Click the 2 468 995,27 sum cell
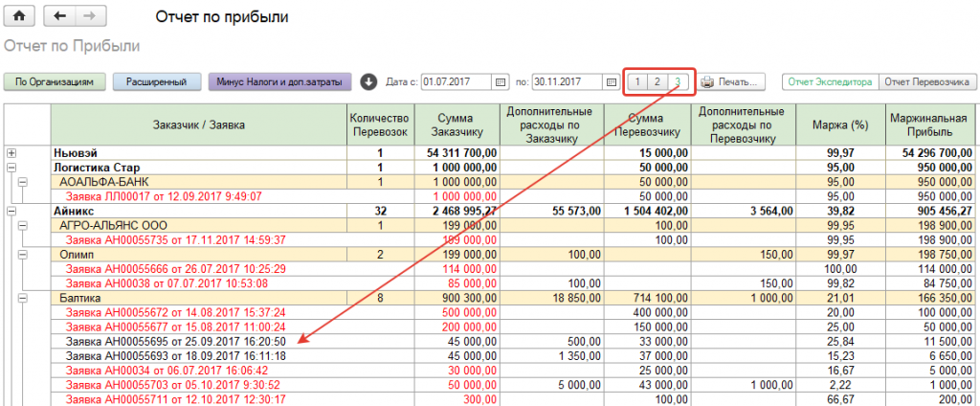Viewport: 980px width, 406px height. coord(457,212)
